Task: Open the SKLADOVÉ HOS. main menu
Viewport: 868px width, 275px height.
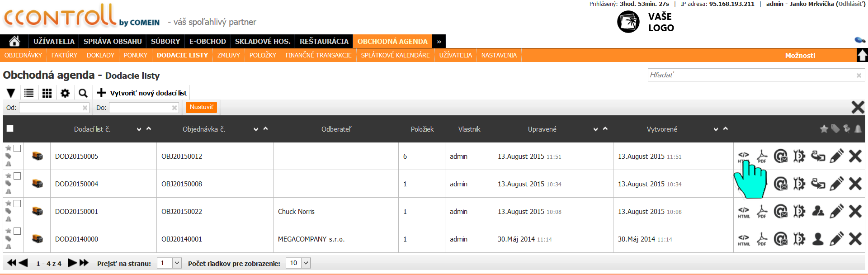Action: 262,41
